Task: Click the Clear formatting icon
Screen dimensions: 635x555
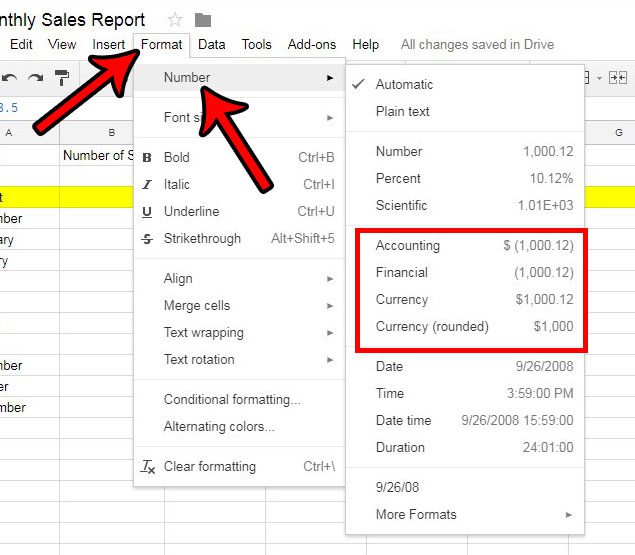Action: click(x=148, y=467)
